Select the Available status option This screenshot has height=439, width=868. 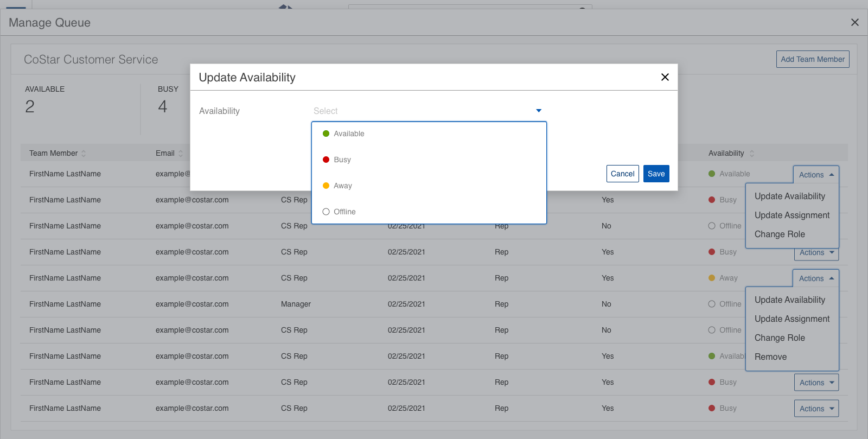coord(349,133)
